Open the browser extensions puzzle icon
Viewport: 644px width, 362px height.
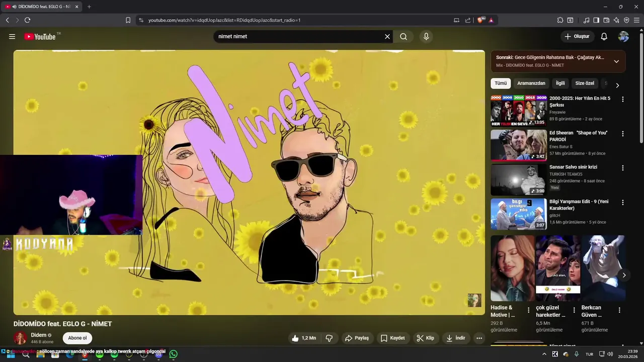(x=560, y=20)
